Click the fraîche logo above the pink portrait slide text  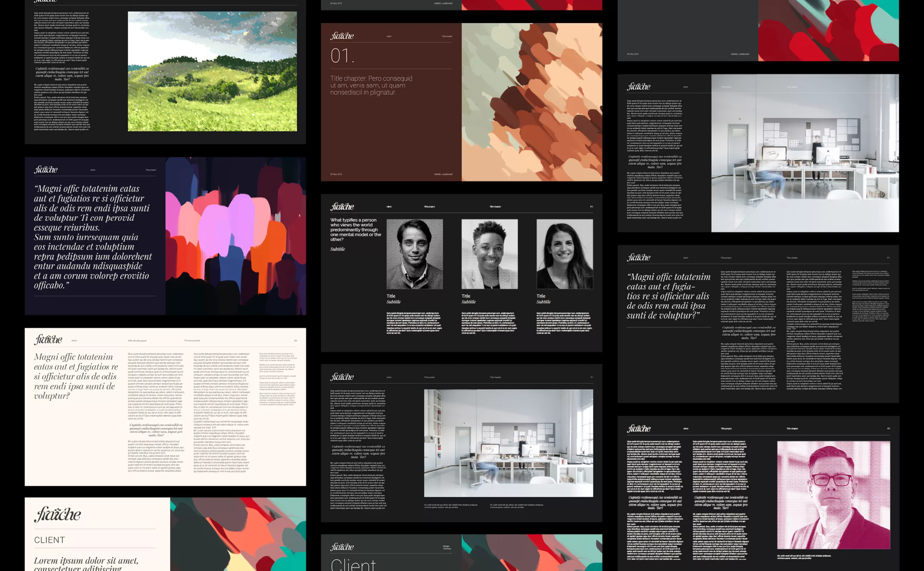(x=638, y=428)
